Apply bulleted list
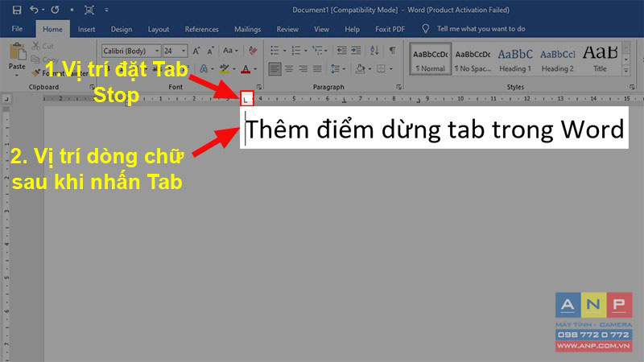 [275, 51]
